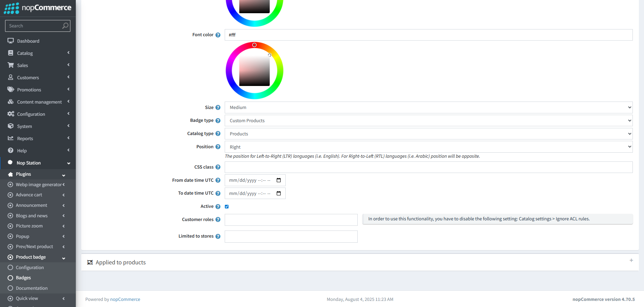Click the Configuration gears icon

tap(11, 114)
